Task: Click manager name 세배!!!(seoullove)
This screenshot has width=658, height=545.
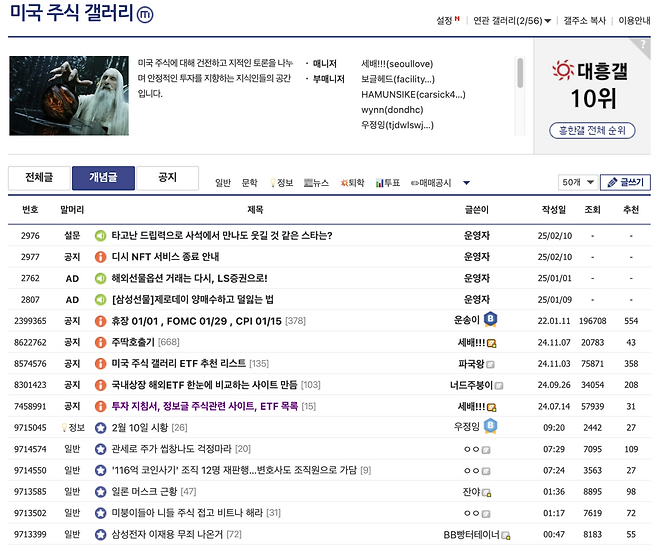Action: (397, 64)
